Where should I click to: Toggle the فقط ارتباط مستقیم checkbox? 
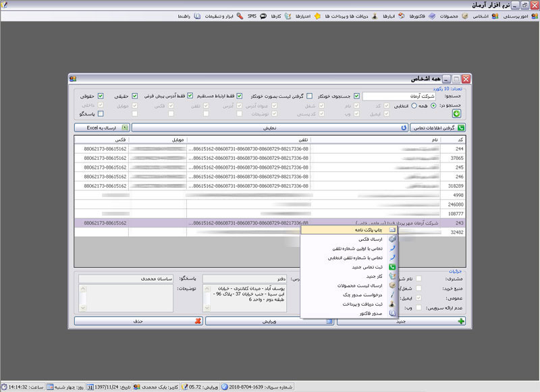tap(240, 96)
